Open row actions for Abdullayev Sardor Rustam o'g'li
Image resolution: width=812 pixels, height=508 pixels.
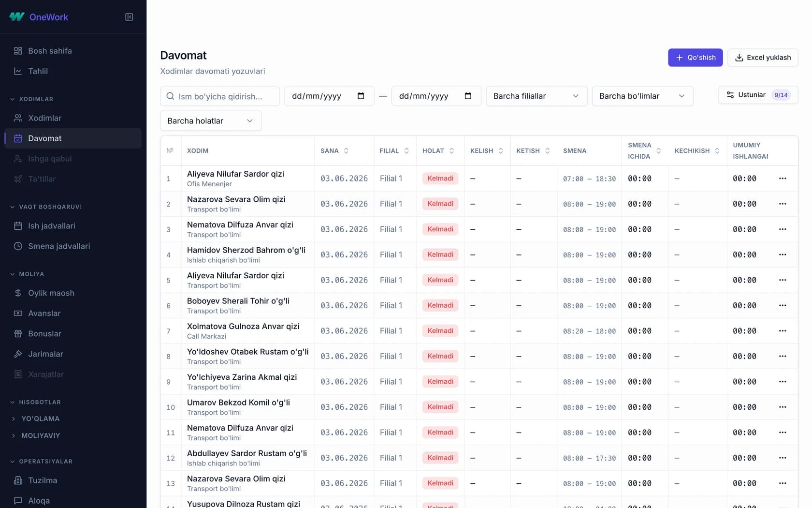point(783,458)
